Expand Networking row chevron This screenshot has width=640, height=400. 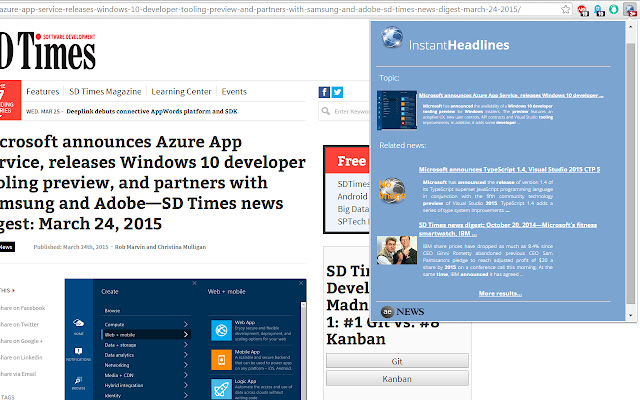click(186, 365)
